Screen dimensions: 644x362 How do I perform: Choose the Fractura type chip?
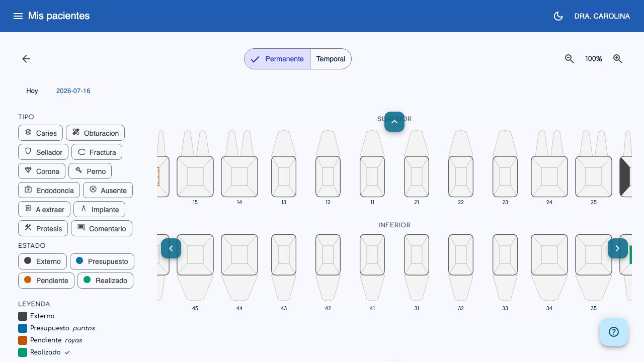[97, 152]
